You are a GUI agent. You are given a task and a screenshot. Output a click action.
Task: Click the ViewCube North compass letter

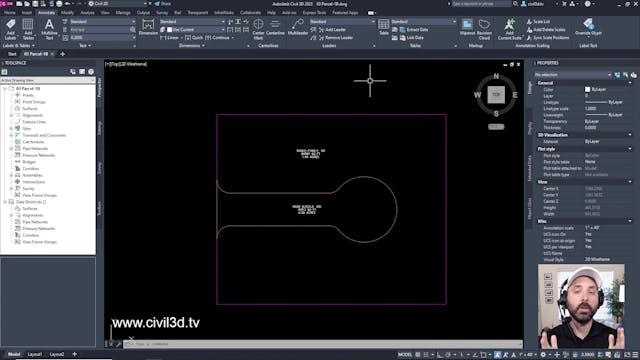496,76
